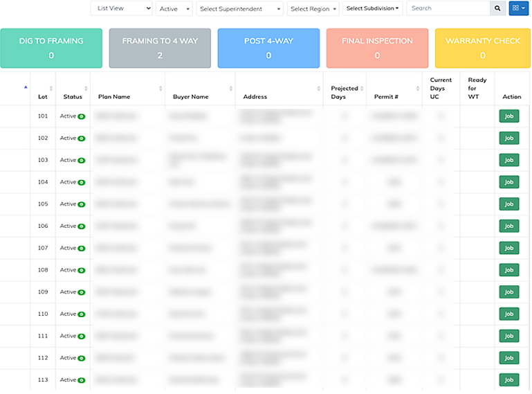Select the Framing to 4 Way card

160,48
